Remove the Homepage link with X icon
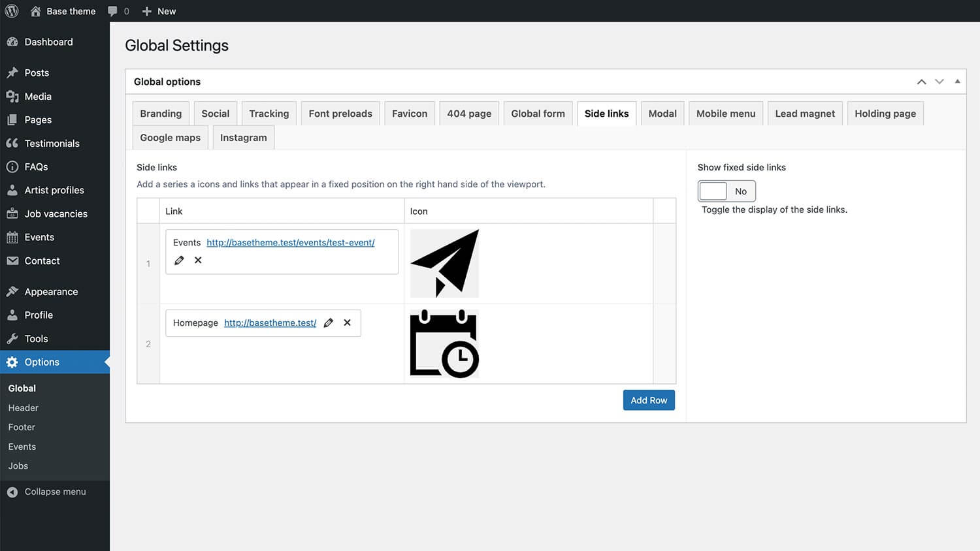980x551 pixels. click(x=348, y=323)
